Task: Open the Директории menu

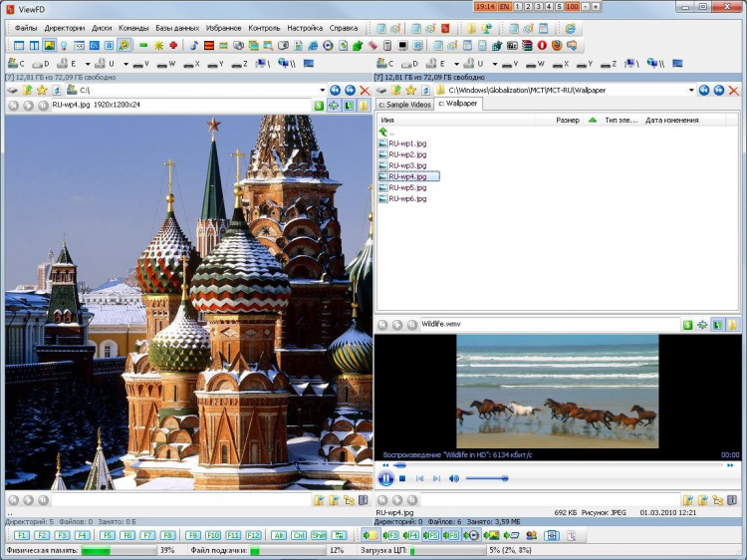Action: coord(65,28)
